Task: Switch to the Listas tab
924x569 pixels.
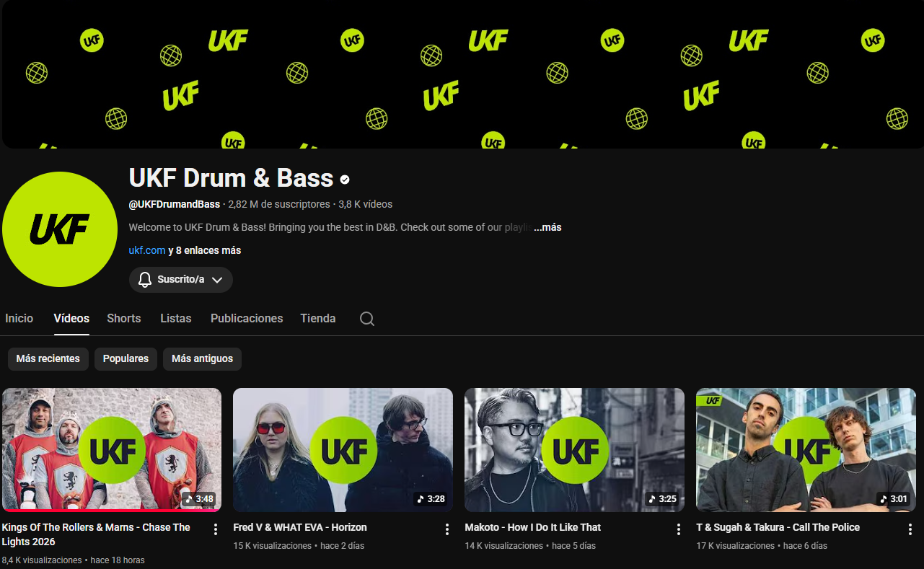Action: [176, 318]
